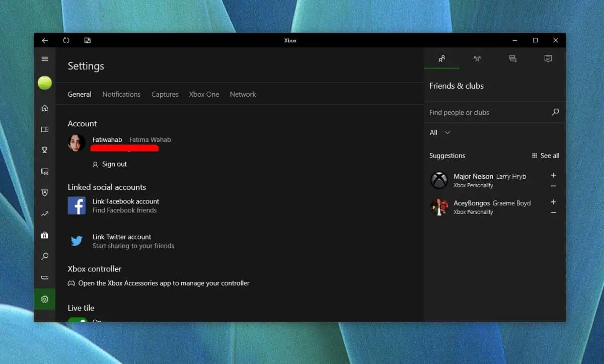Add AceyBongos as friend
Image resolution: width=604 pixels, height=364 pixels.
pos(553,202)
